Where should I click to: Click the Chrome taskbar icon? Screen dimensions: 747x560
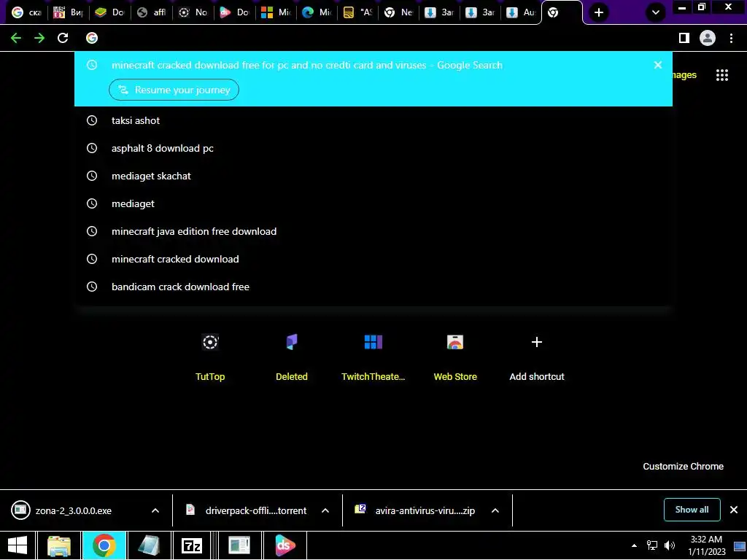[x=104, y=545]
